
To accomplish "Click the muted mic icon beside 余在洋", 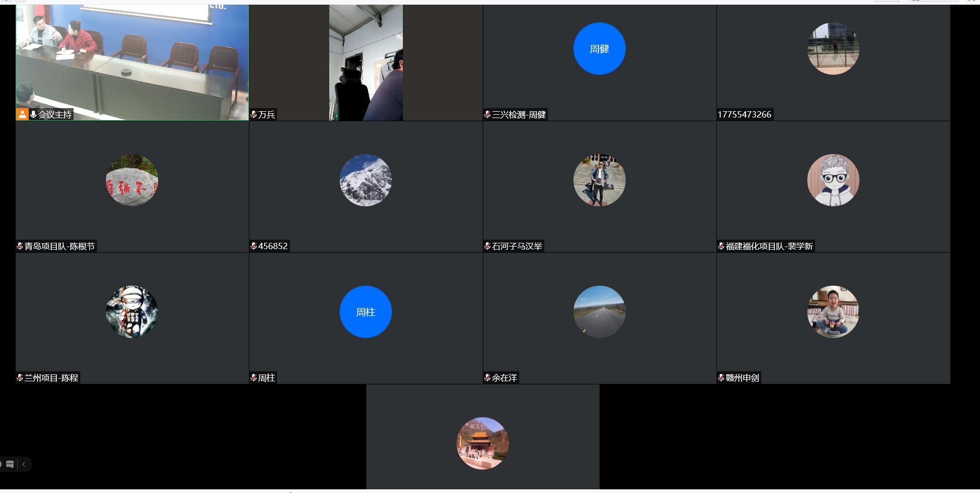I will [487, 378].
